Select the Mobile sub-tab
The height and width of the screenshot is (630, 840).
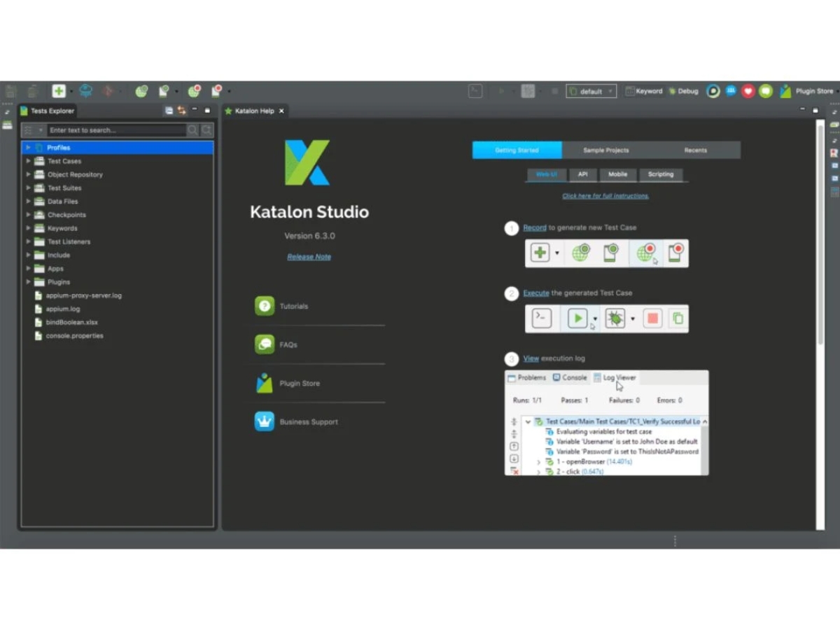pos(618,174)
